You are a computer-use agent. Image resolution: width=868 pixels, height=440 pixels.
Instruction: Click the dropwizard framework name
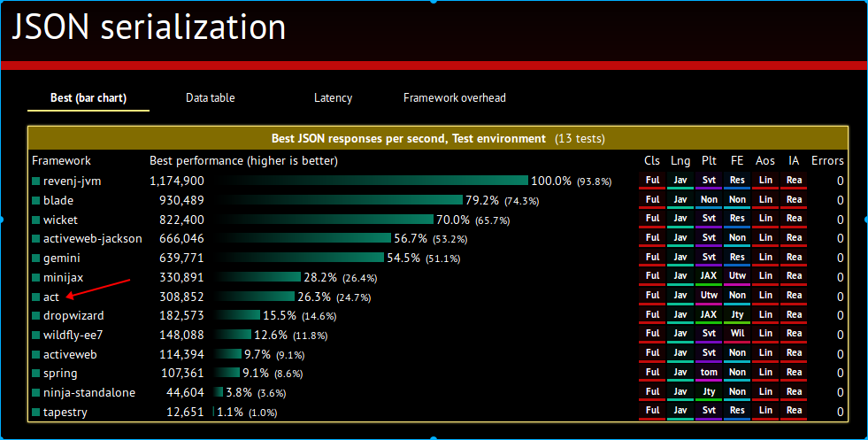pyautogui.click(x=73, y=316)
